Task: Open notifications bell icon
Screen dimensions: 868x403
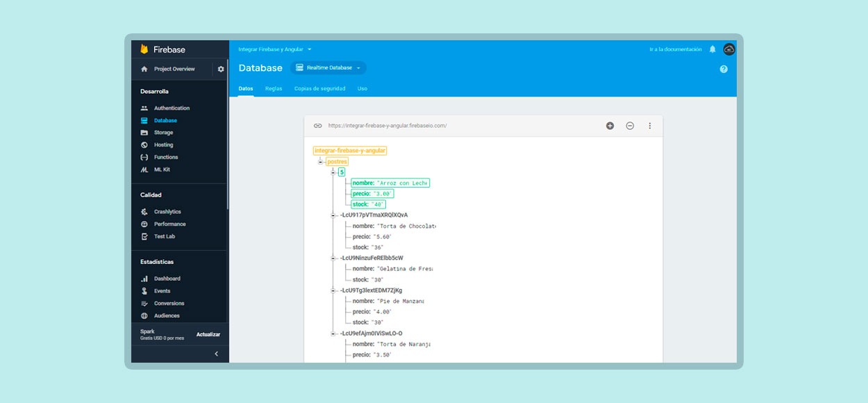Action: [712, 49]
